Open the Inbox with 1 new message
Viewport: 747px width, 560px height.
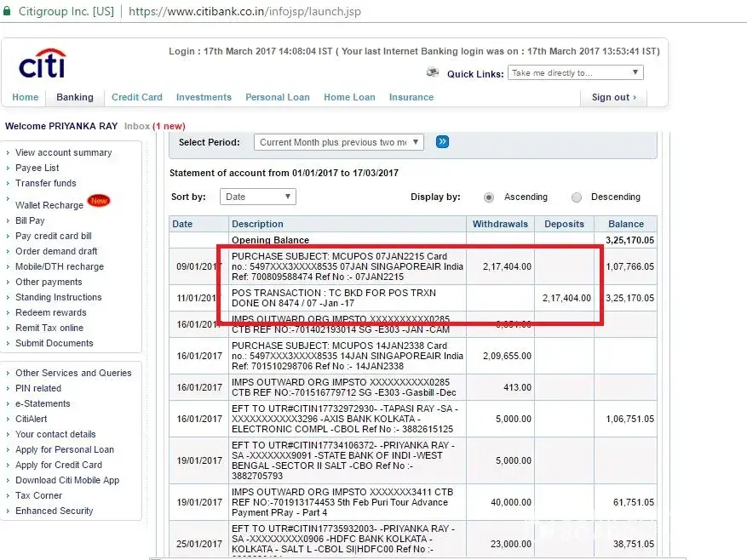point(154,126)
